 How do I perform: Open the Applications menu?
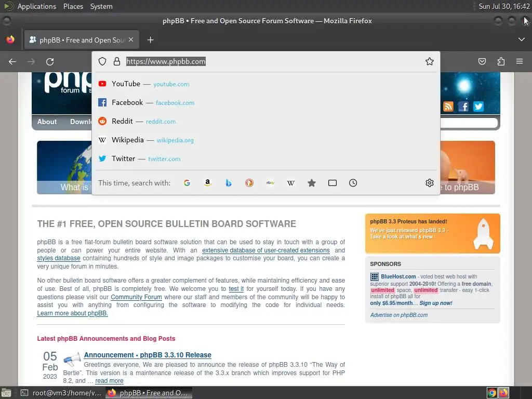pos(37,6)
